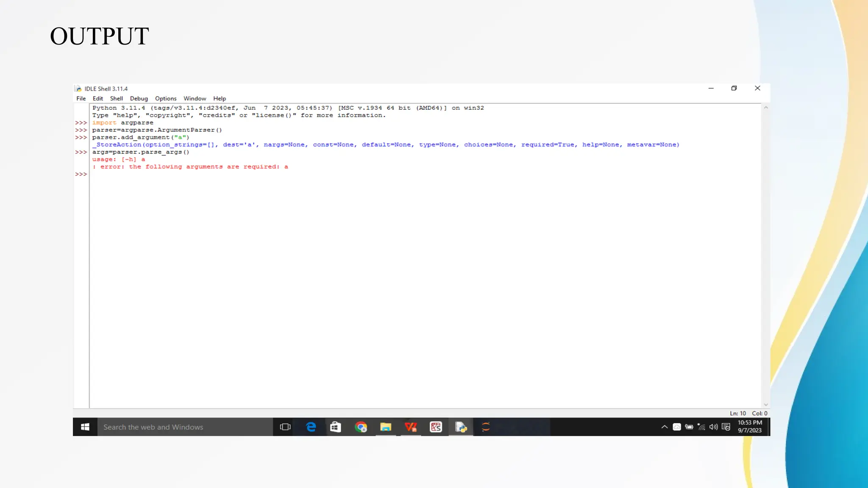Open the Debug menu
This screenshot has width=868, height=488.
[x=139, y=98]
